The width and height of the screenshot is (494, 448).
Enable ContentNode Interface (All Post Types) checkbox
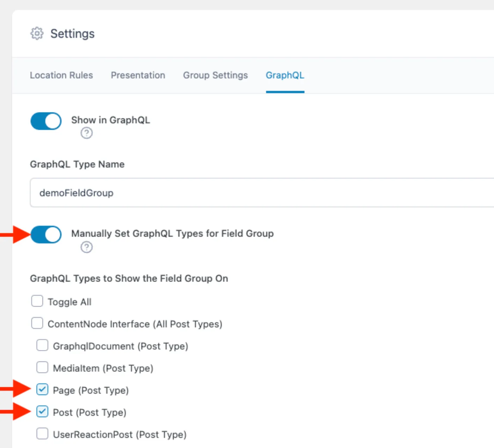[37, 323]
